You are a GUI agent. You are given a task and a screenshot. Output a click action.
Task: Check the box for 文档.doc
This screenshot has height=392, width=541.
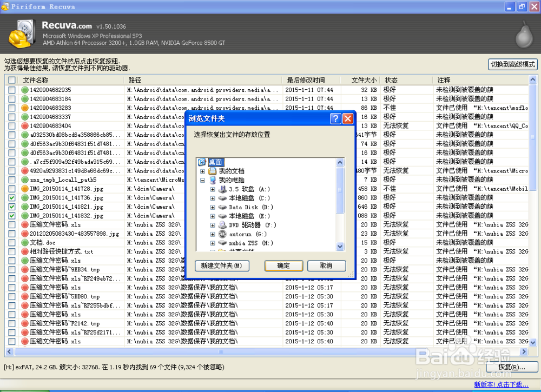coord(12,243)
